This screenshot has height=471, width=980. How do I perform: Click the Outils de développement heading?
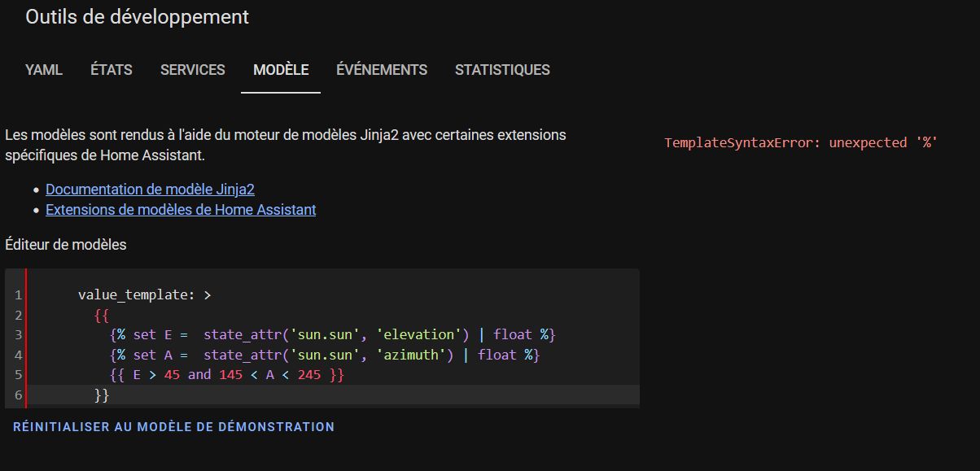coord(137,17)
